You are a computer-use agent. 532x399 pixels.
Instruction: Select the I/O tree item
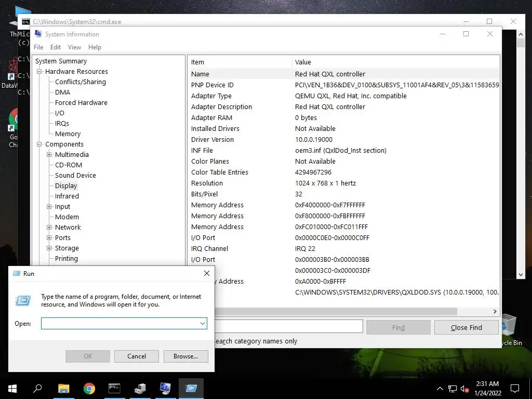coord(59,113)
